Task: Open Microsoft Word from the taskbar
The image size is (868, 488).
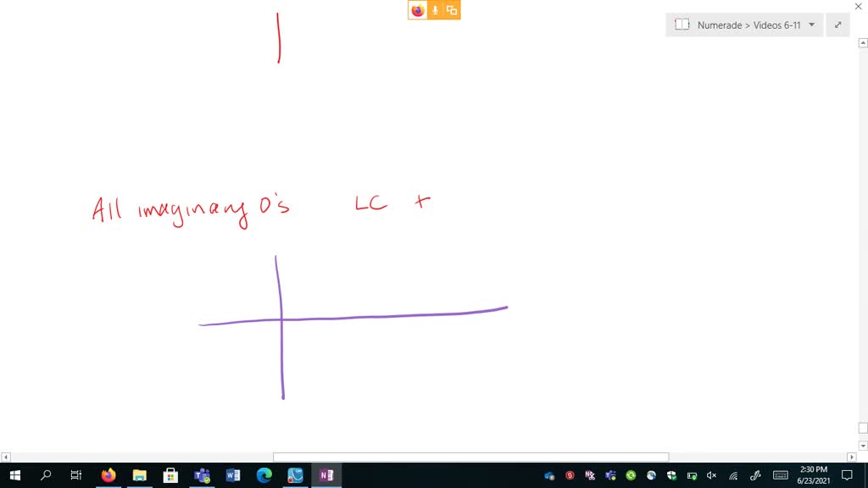Action: 232,476
